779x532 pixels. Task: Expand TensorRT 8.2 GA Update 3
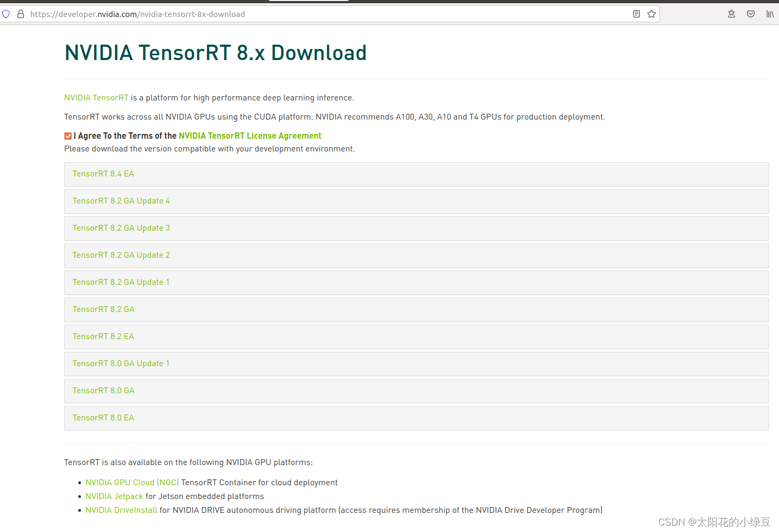pyautogui.click(x=417, y=229)
